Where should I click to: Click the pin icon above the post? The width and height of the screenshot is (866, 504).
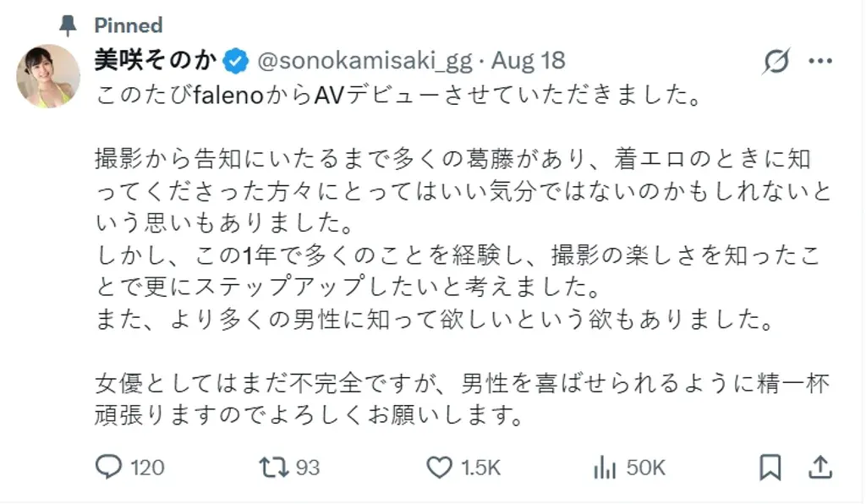coord(67,25)
